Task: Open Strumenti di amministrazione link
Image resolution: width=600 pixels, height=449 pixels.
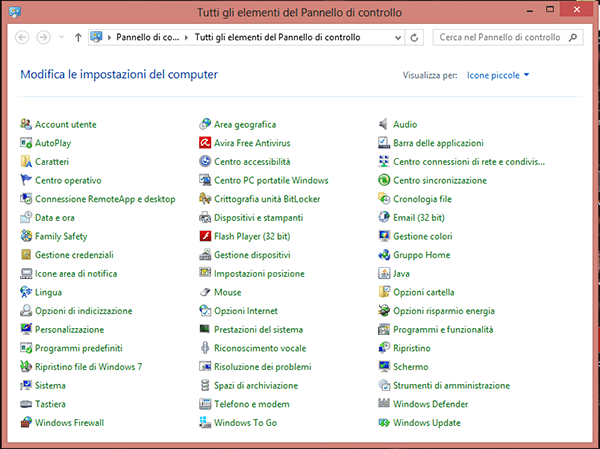Action: pyautogui.click(x=451, y=385)
